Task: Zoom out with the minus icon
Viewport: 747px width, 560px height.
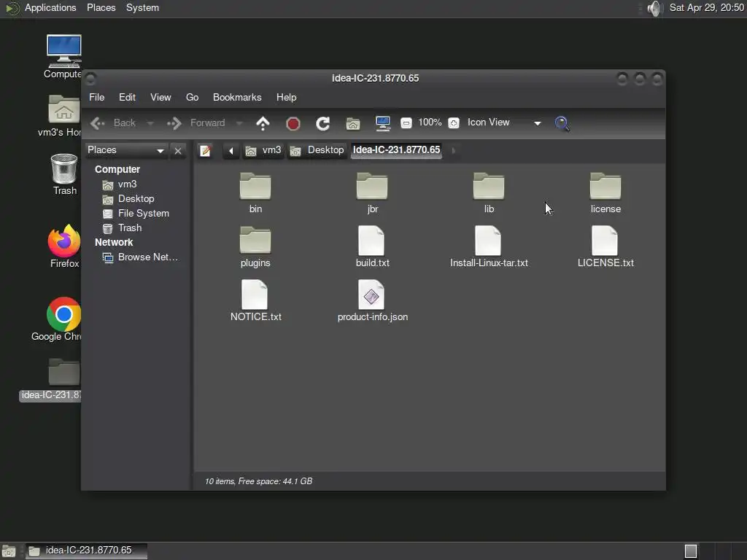Action: pyautogui.click(x=406, y=122)
